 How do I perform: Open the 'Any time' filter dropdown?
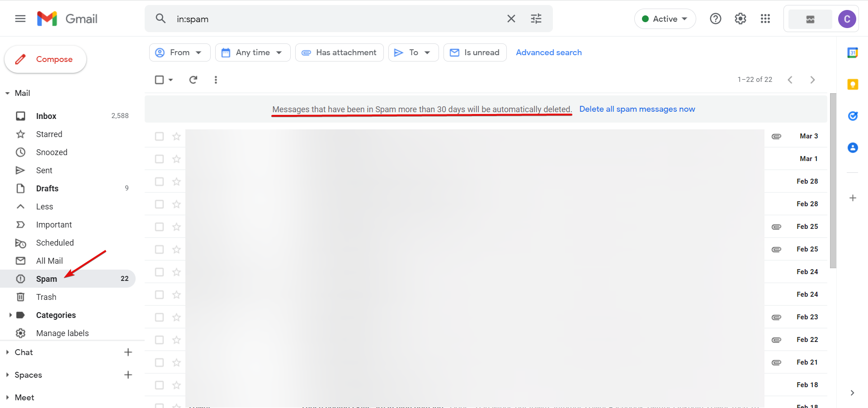252,52
